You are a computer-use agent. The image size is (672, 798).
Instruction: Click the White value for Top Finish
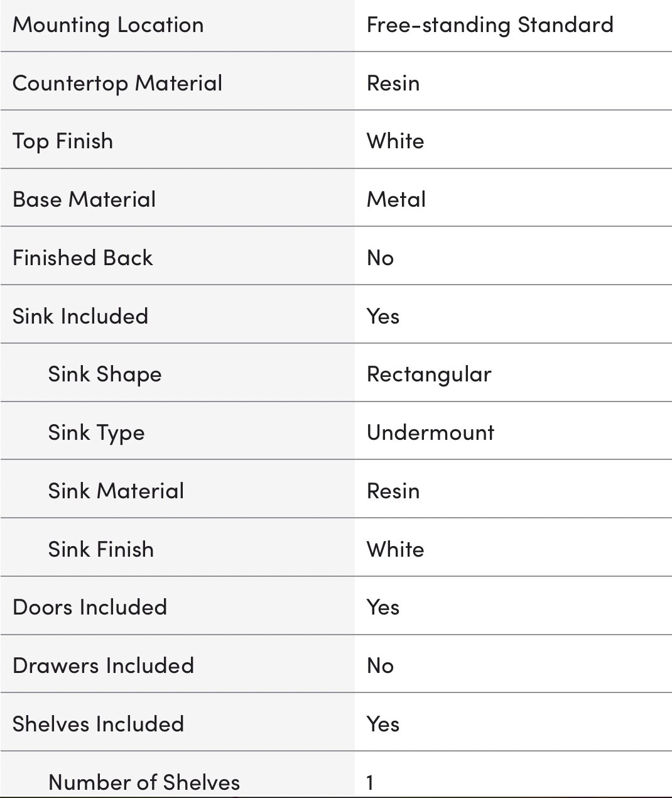[396, 141]
